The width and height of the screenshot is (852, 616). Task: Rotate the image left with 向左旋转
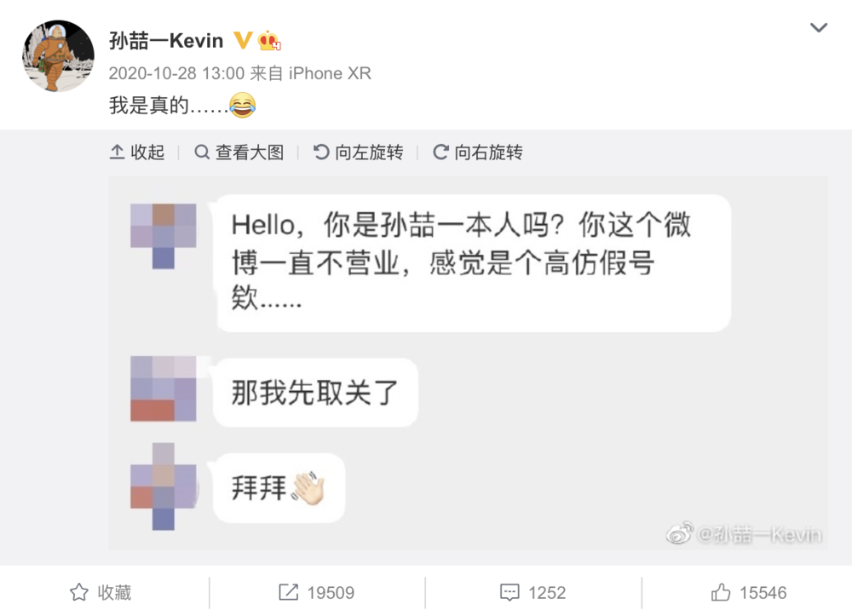(359, 153)
